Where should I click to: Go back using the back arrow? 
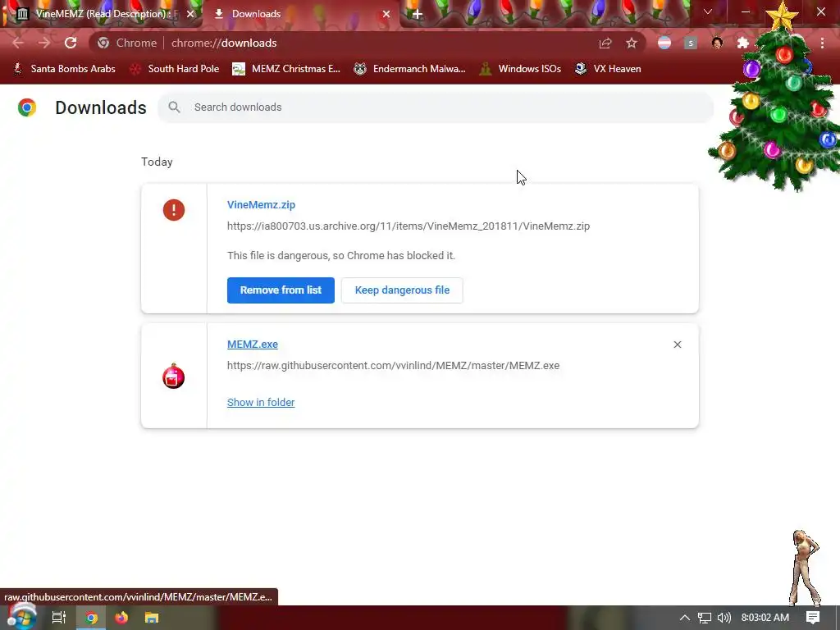coord(18,43)
